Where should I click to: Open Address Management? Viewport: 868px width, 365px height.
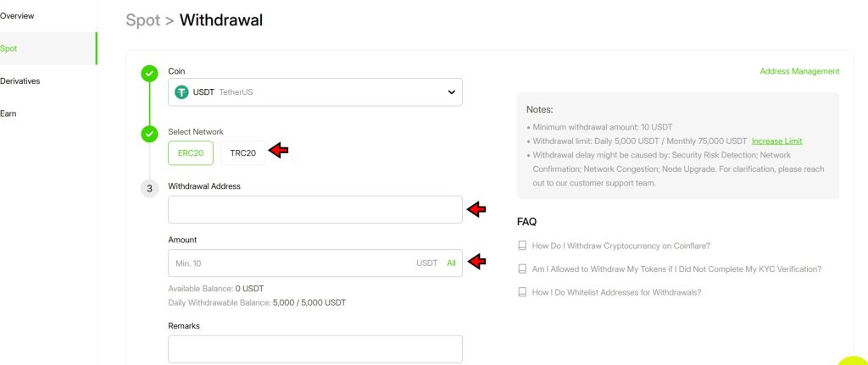[x=799, y=71]
